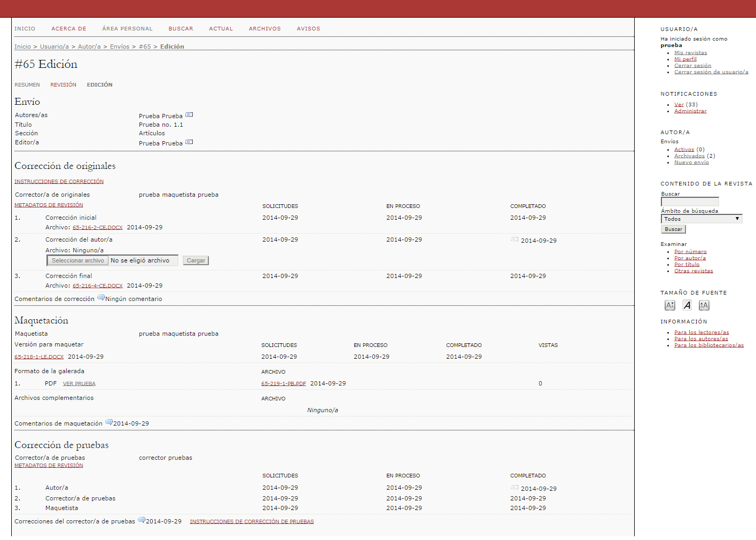The image size is (756, 540).
Task: Click the decrease font size icon
Action: (669, 305)
